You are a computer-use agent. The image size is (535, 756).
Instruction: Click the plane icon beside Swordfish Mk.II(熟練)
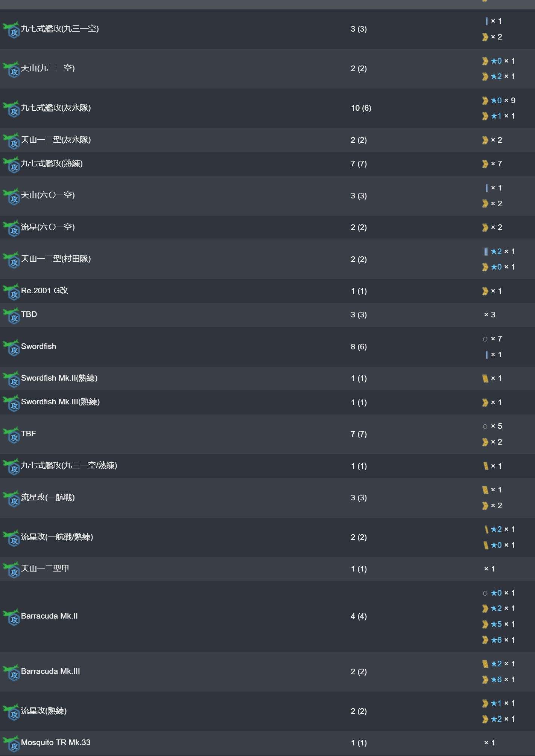pos(11,379)
